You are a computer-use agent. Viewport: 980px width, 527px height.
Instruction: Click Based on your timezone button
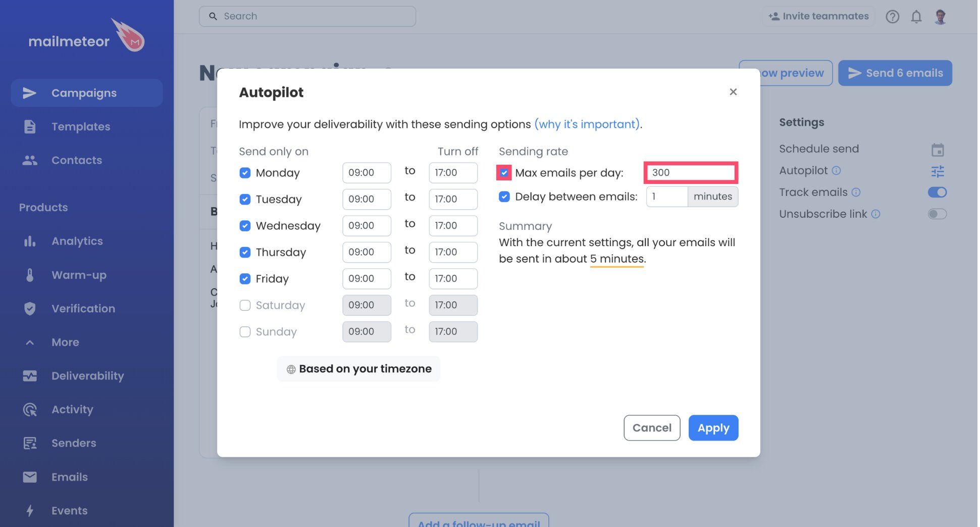pos(358,369)
